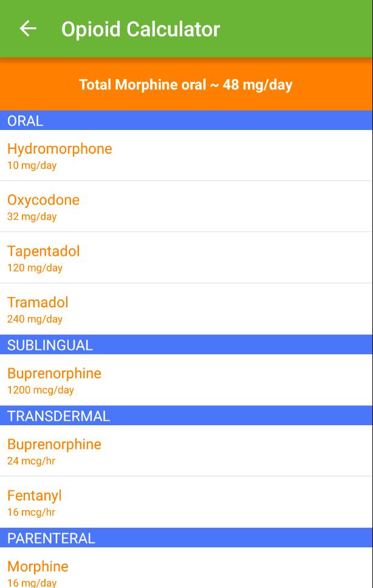
Task: Select the 32 mg/day Oxycodone dosage text
Action: click(27, 216)
